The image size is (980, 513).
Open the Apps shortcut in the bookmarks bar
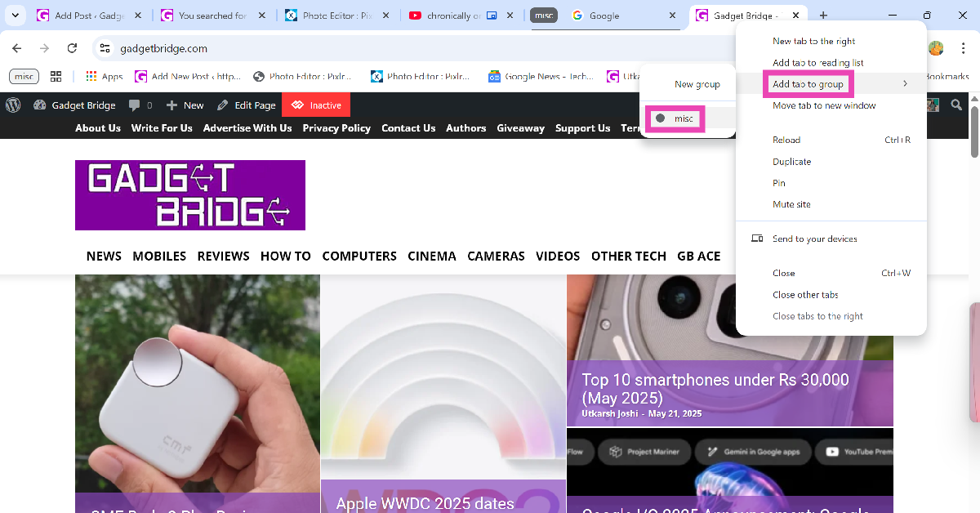pyautogui.click(x=104, y=76)
